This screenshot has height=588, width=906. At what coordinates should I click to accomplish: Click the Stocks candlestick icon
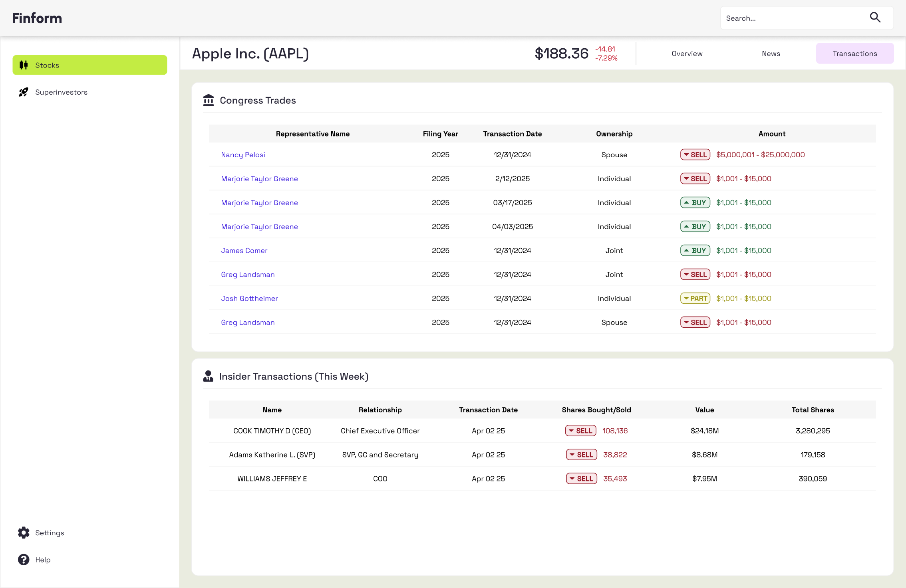coord(24,65)
